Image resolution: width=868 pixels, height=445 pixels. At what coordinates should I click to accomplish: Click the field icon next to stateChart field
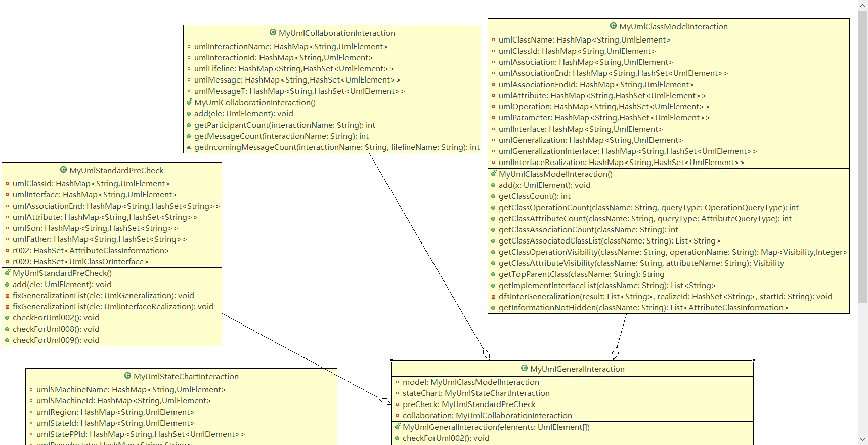click(398, 393)
